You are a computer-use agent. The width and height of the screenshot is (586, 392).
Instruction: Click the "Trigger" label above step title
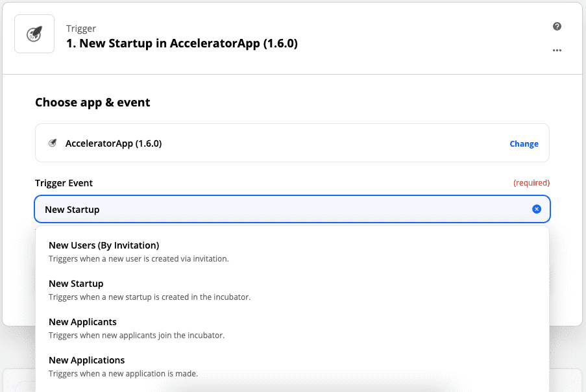tap(81, 29)
